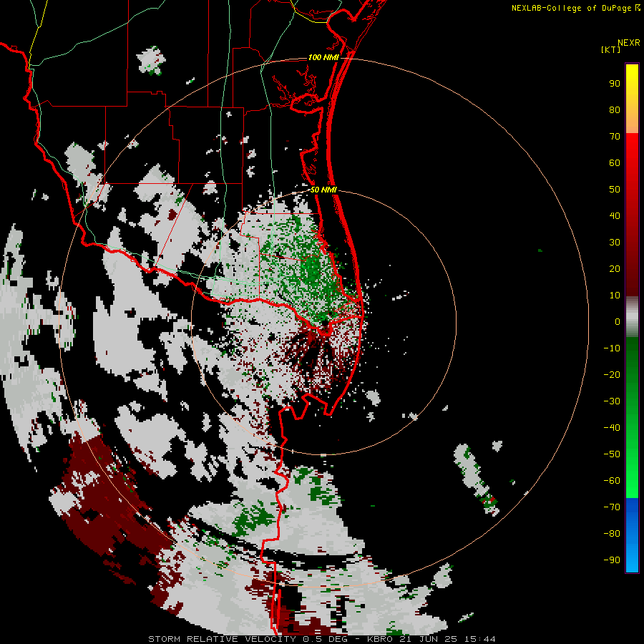
Task: Click the -30 value on the velocity scale
Action: (612, 401)
